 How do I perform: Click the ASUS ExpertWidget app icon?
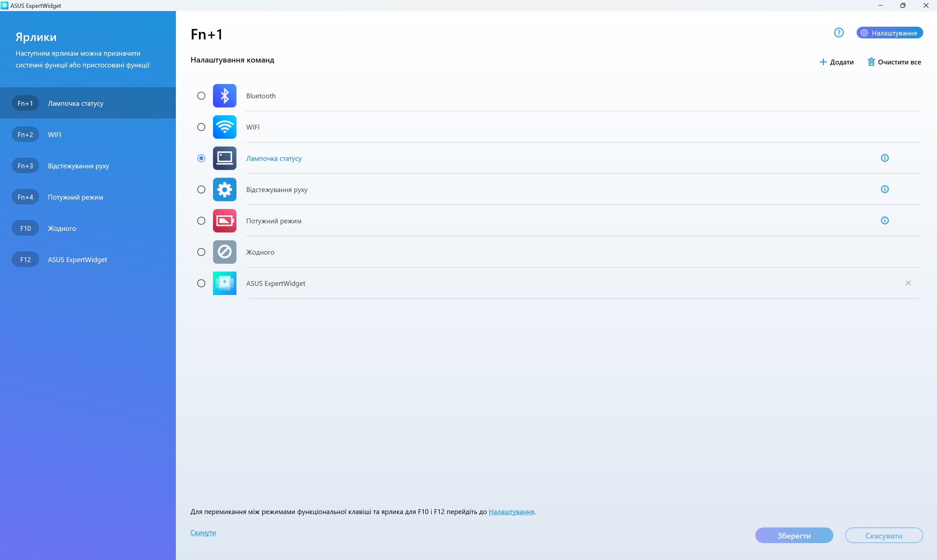[224, 283]
